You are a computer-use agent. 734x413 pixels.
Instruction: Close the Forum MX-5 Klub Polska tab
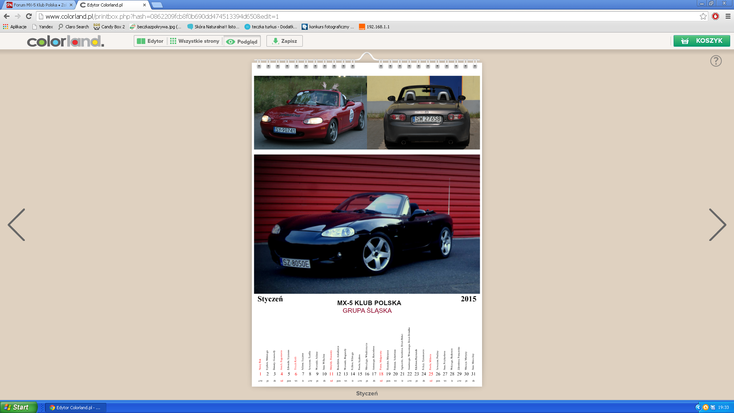pos(71,5)
